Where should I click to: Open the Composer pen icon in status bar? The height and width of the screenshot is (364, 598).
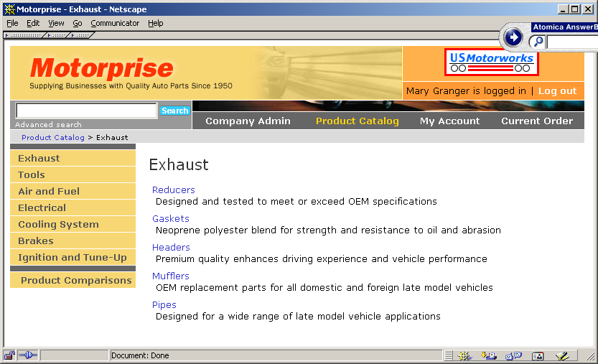[x=562, y=356]
